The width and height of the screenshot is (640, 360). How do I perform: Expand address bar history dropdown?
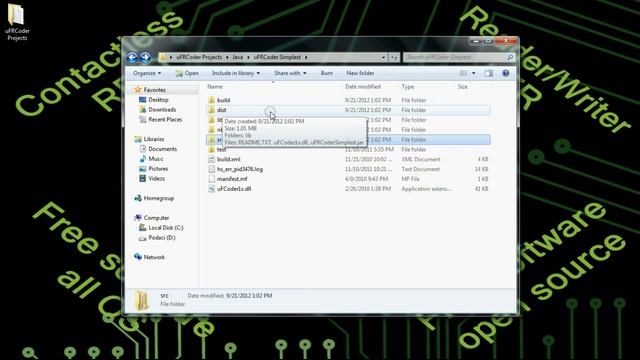tap(383, 58)
